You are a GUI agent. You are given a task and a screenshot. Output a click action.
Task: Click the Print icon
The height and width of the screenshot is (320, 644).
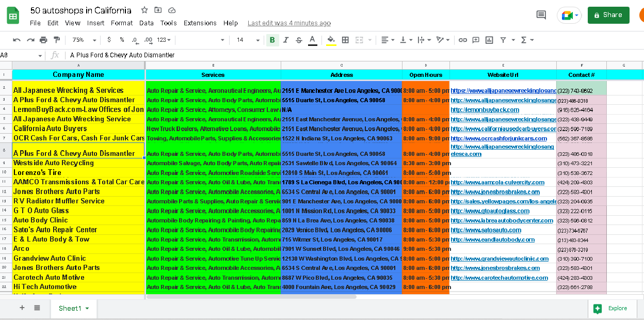pos(43,40)
